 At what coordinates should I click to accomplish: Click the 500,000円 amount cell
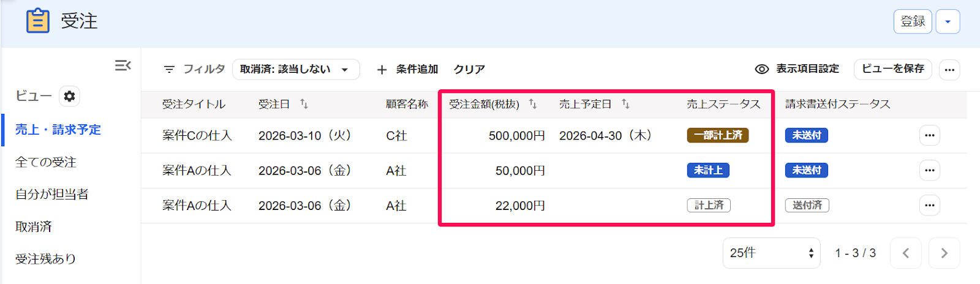[516, 135]
